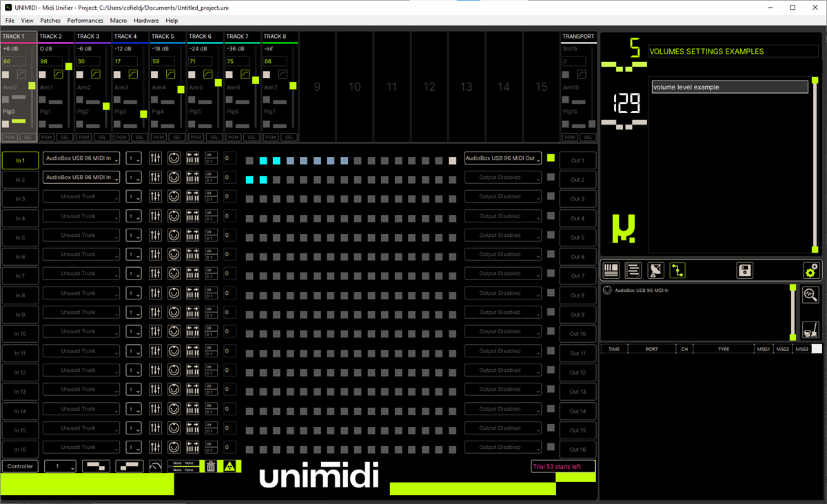The height and width of the screenshot is (504, 827).
Task: Click the 'volume level example' list entry
Action: [730, 87]
